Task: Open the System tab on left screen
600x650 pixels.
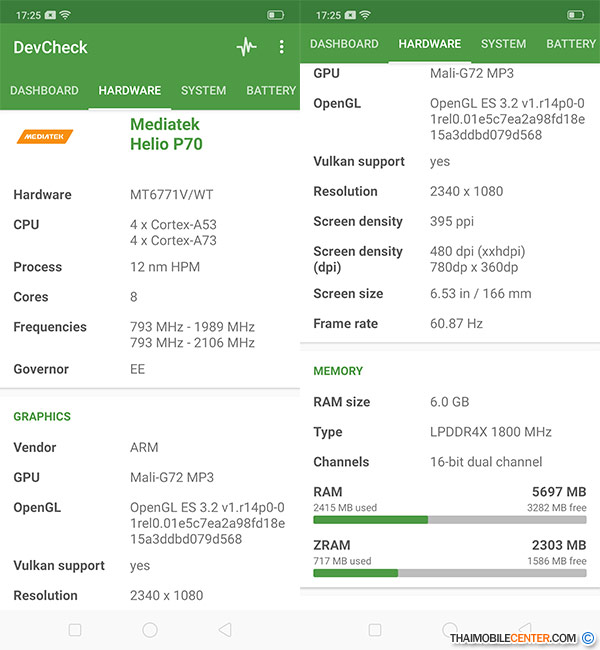Action: [x=203, y=91]
